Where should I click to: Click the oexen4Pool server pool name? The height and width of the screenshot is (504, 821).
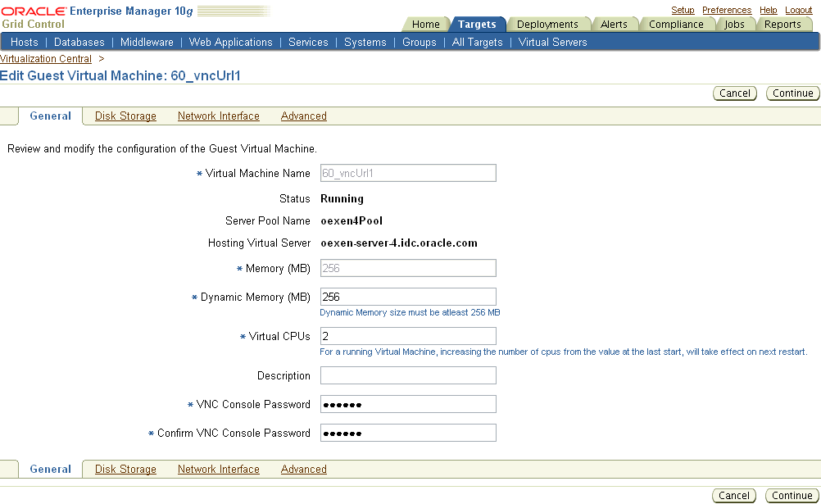coord(352,220)
